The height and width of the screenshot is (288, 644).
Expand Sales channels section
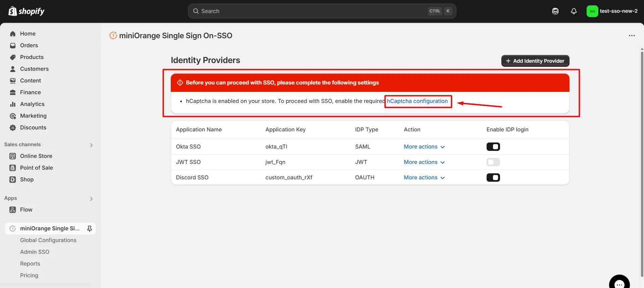[x=91, y=145]
